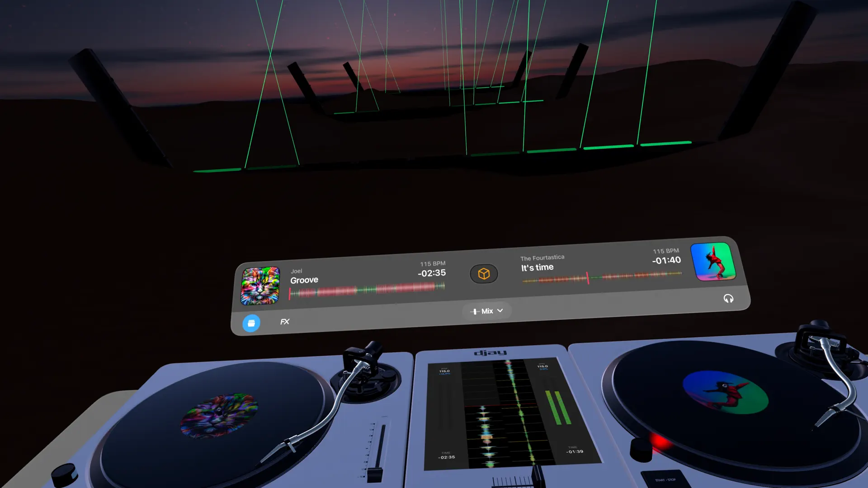Select the track title Groove
Screen dimensions: 868x488
pyautogui.click(x=304, y=280)
